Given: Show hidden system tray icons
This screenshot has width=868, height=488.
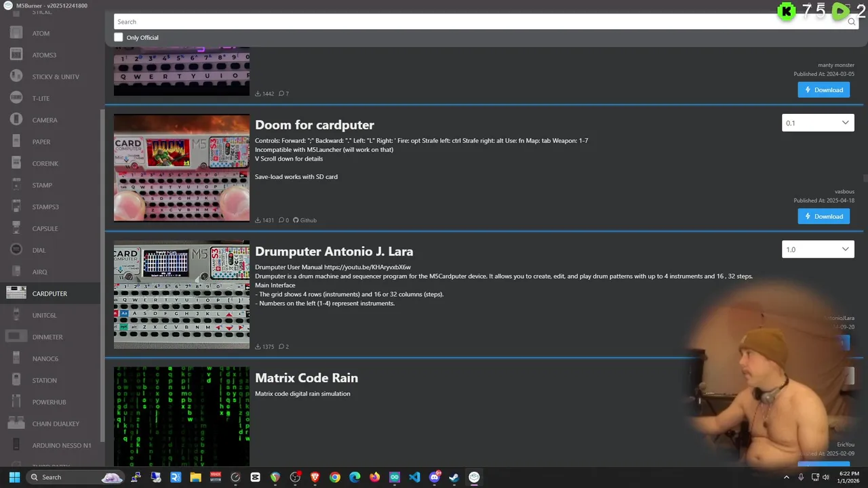Looking at the screenshot, I should 787,477.
